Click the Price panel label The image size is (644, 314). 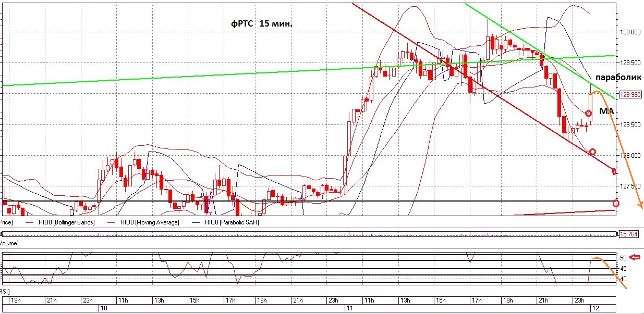tap(6, 222)
